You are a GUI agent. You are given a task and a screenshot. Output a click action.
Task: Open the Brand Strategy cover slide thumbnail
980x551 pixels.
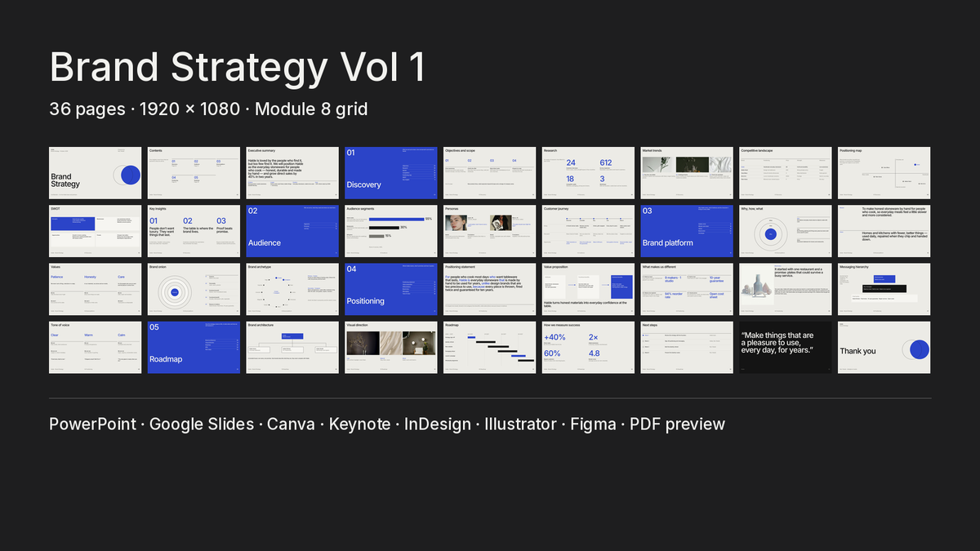[96, 173]
